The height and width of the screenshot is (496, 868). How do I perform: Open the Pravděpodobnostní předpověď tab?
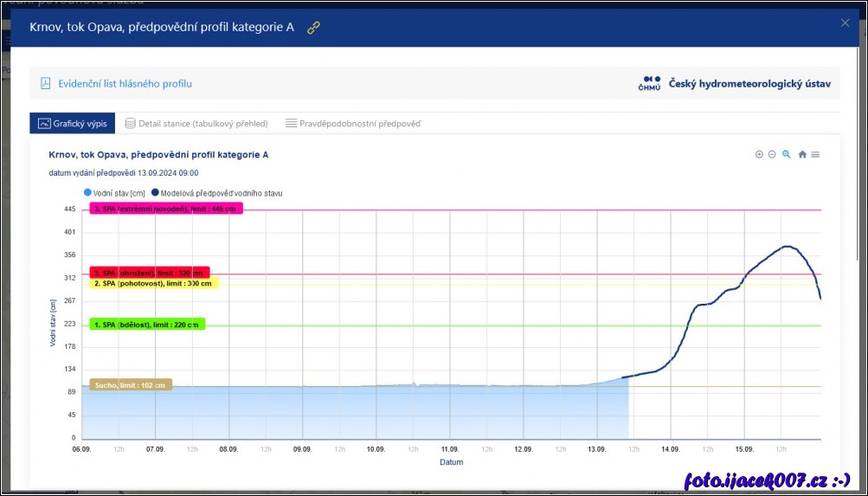coord(353,124)
